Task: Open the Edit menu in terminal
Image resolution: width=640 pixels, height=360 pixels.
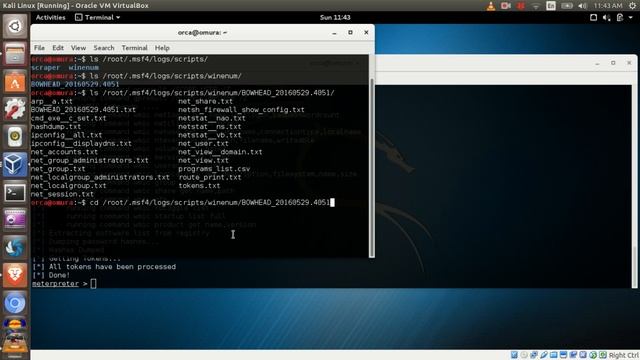Action: click(x=58, y=48)
